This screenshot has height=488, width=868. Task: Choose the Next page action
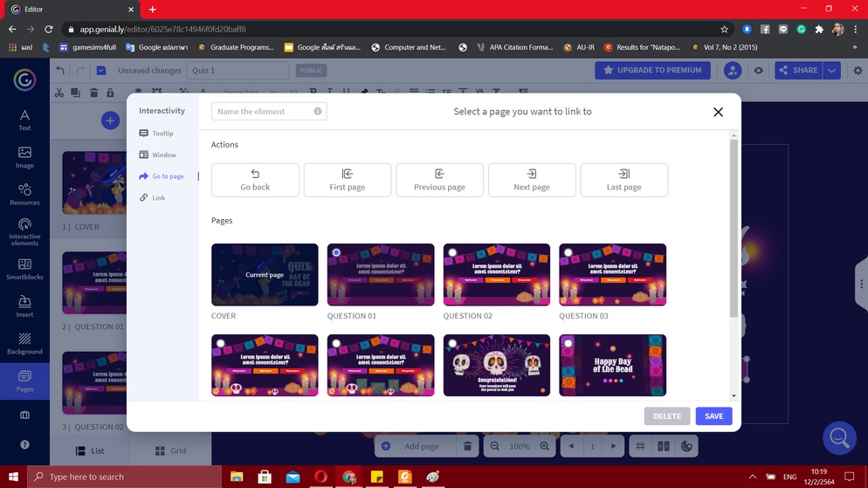(x=532, y=180)
